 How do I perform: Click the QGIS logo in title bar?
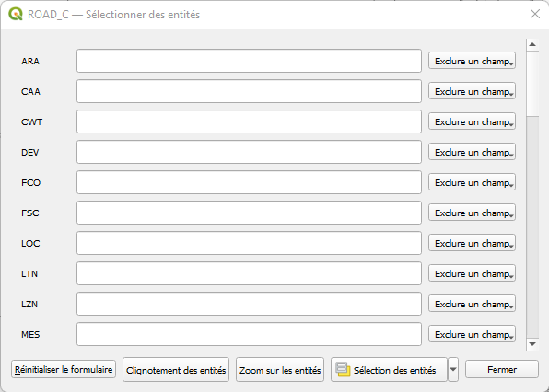pyautogui.click(x=16, y=15)
